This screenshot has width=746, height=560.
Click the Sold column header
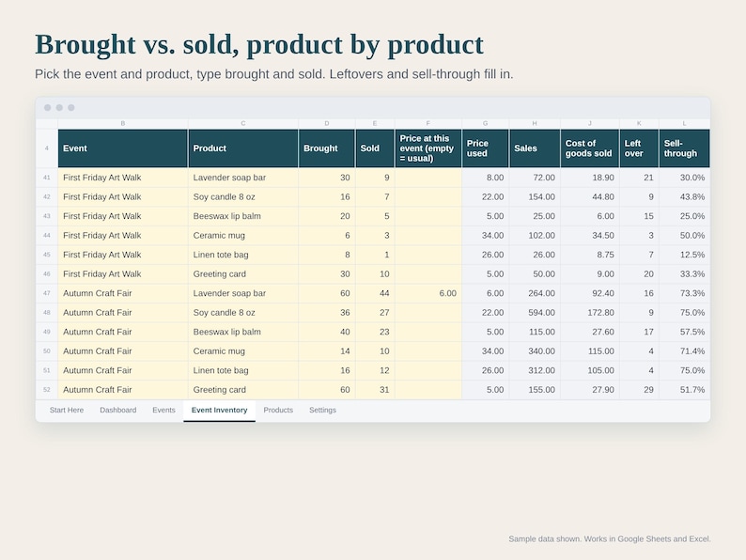pos(375,148)
